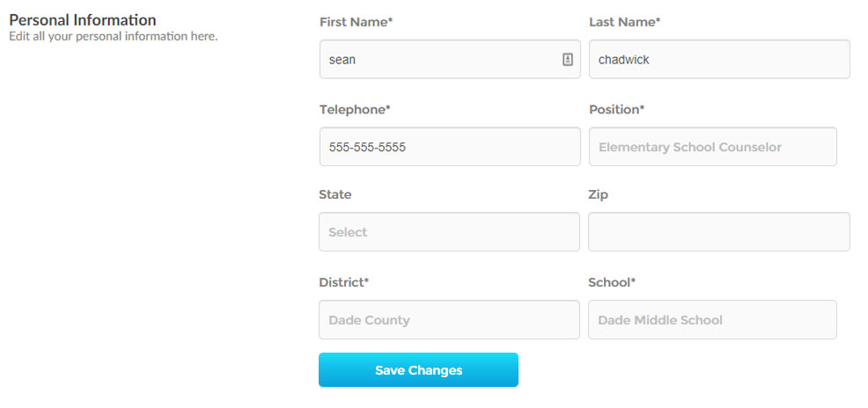Click the Zip label
This screenshot has height=408, width=868.
(598, 194)
